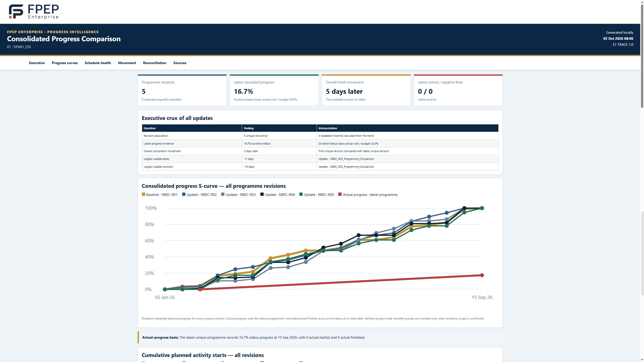Select the Latest progress evidence row label
Viewport: 644px width, 362px height.
[159, 144]
